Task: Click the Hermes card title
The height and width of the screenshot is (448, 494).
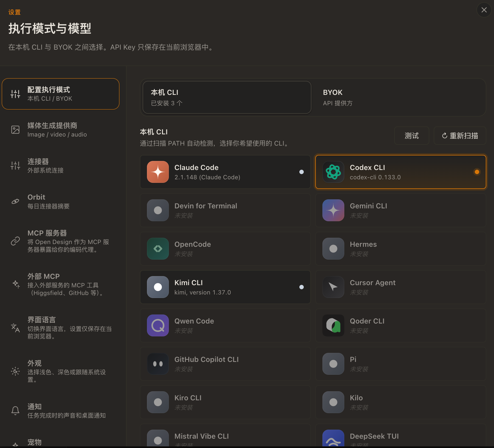Action: pos(363,244)
